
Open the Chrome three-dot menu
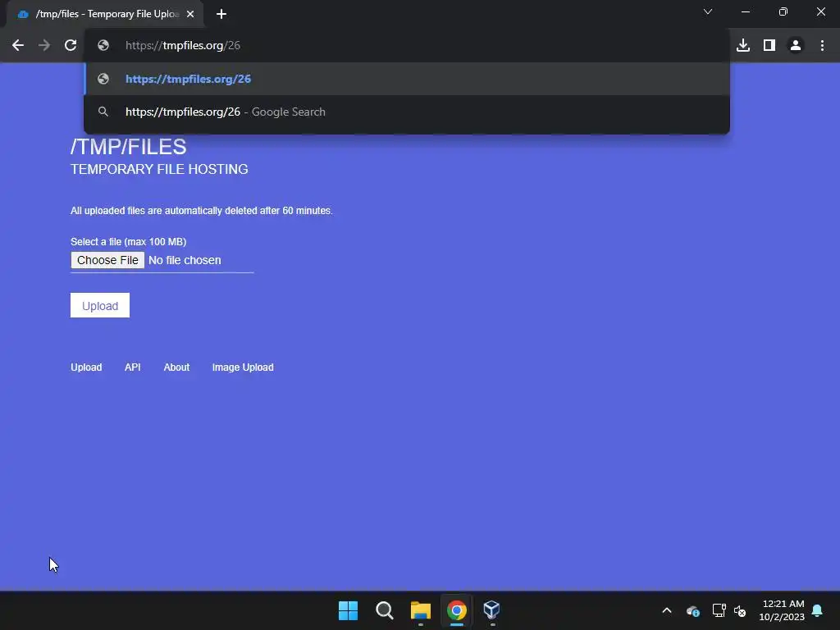(822, 46)
